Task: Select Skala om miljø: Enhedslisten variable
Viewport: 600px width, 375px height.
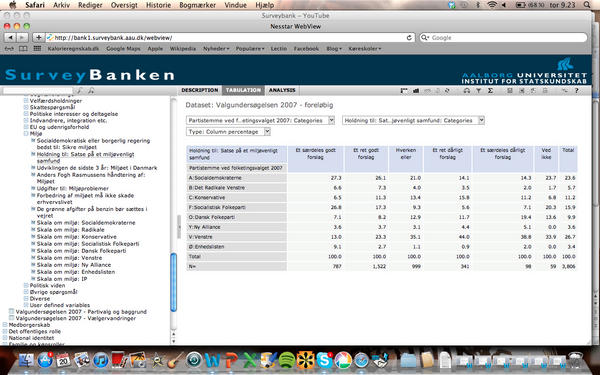Action: pyautogui.click(x=76, y=272)
